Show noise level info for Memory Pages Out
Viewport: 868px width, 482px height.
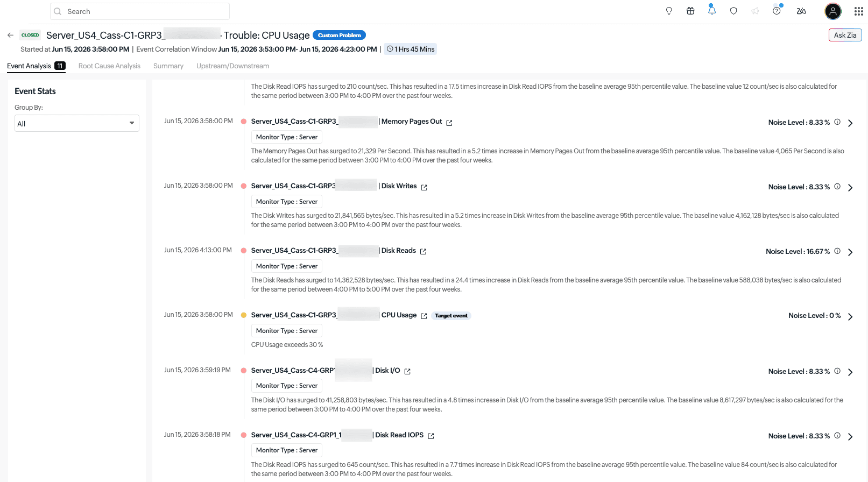(x=837, y=122)
